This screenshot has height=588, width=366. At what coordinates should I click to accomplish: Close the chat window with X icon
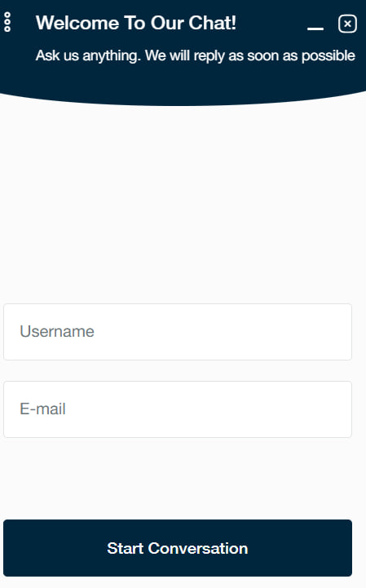pos(347,24)
